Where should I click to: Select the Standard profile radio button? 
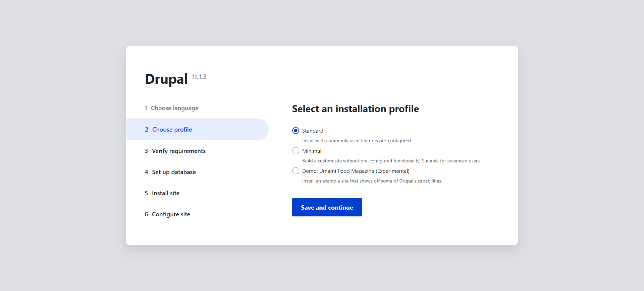[x=296, y=131]
